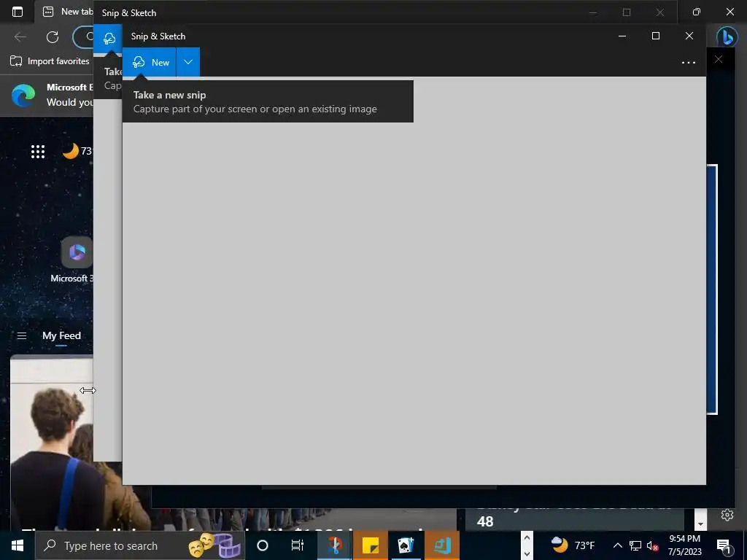Image resolution: width=747 pixels, height=560 pixels.
Task: Click the moon weather icon on Edge page
Action: [71, 151]
